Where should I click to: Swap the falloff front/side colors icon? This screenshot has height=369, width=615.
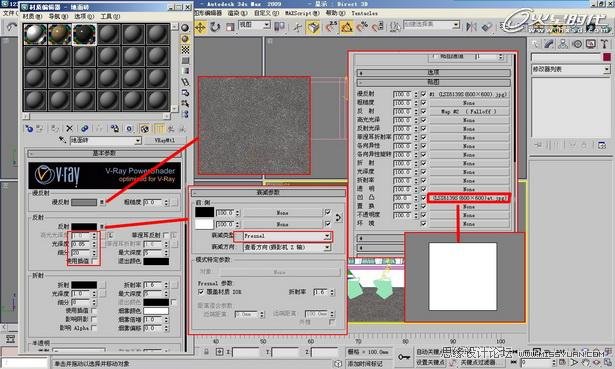[x=338, y=218]
